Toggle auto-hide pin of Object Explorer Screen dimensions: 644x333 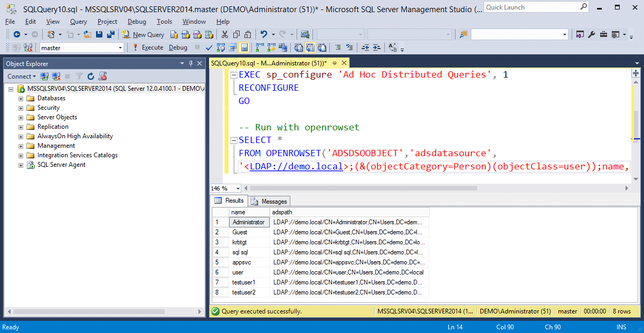tap(191, 63)
